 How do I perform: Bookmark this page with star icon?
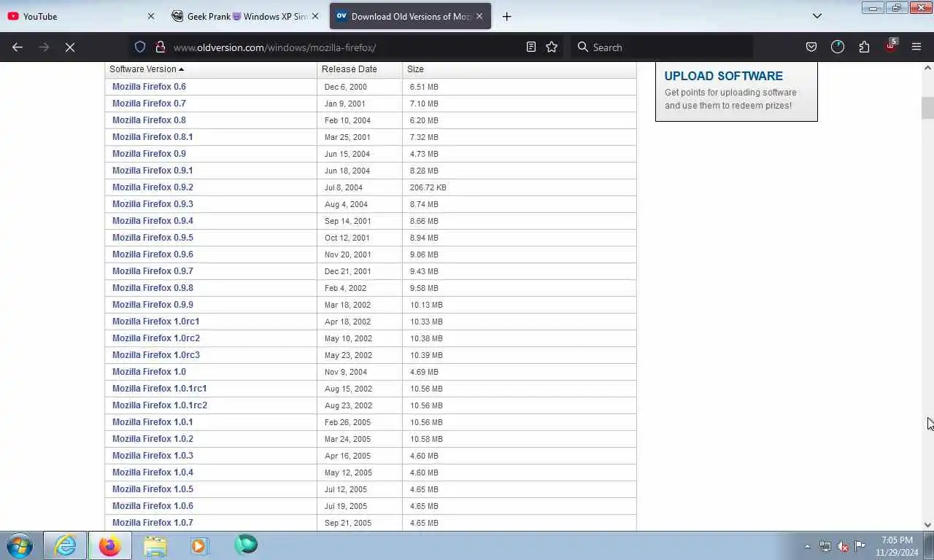[552, 47]
